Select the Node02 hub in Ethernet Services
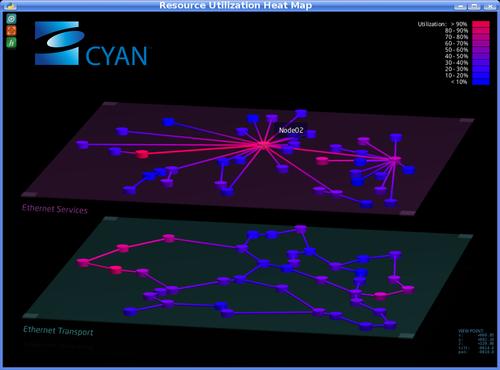500x370 pixels. (x=264, y=145)
